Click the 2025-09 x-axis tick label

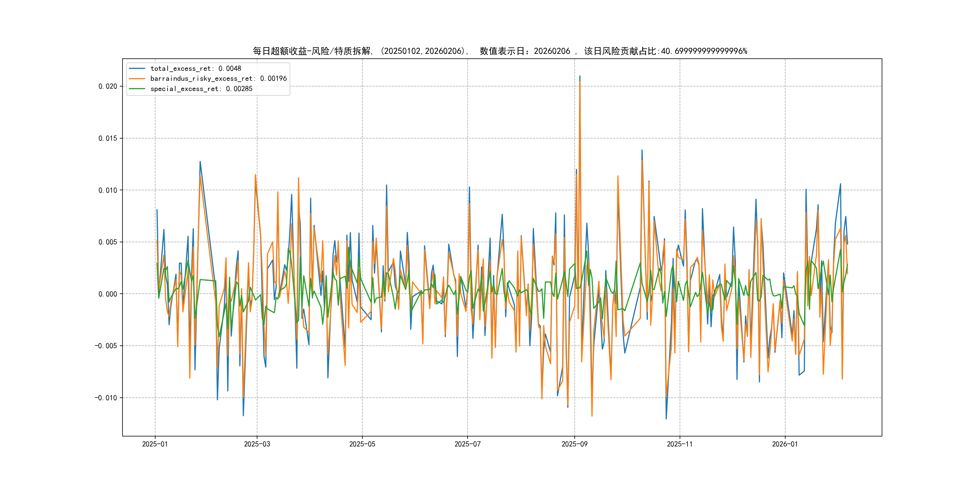coord(574,444)
